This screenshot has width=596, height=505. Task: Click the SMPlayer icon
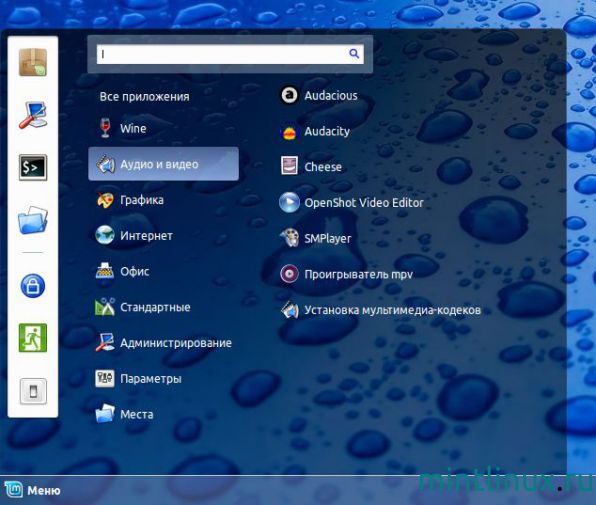click(289, 238)
